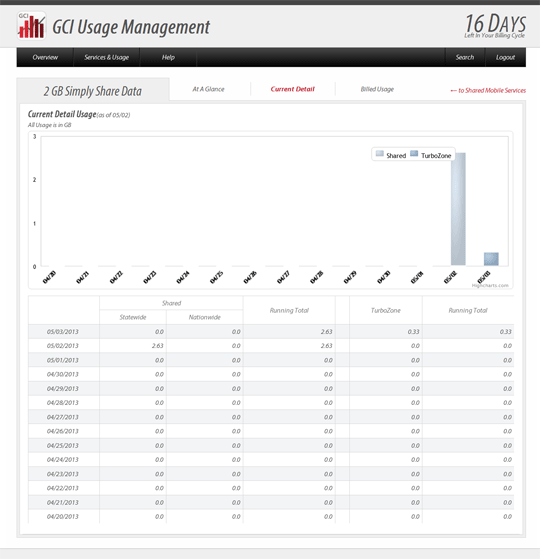
Task: Open Services & Usage in navigation bar
Action: coord(106,57)
